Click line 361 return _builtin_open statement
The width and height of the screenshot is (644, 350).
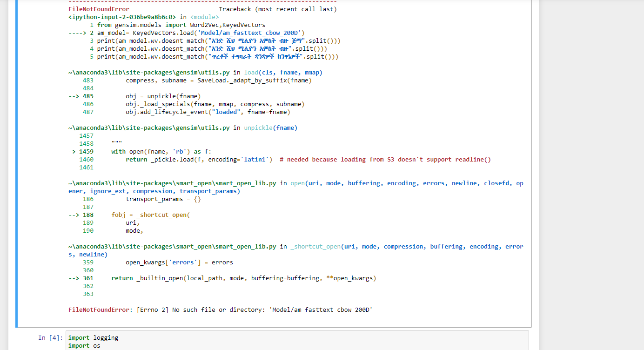pyautogui.click(x=242, y=278)
